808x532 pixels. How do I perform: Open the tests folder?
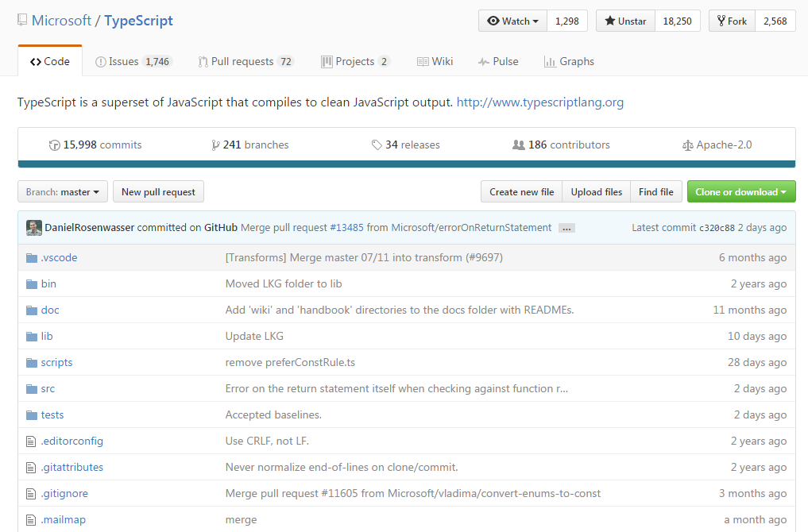[x=52, y=415]
